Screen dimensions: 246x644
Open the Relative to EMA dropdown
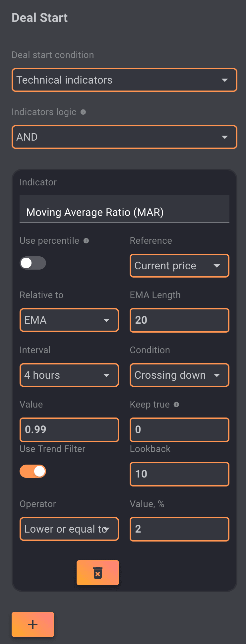tap(69, 320)
